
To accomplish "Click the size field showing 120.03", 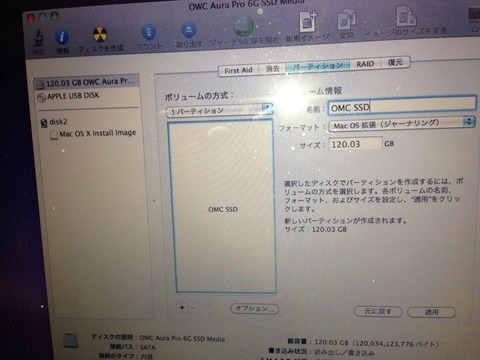I will tap(355, 144).
